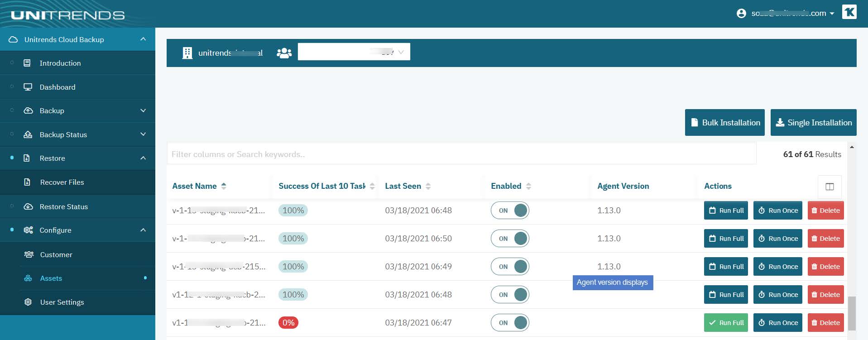
Task: Toggle Enabled switch for 0% success row
Action: (x=510, y=323)
